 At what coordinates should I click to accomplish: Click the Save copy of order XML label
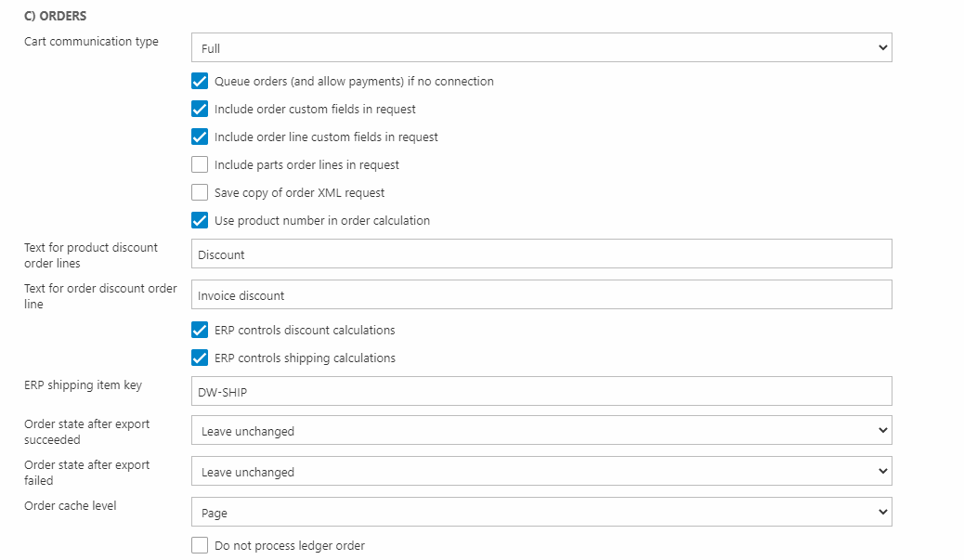click(x=299, y=193)
